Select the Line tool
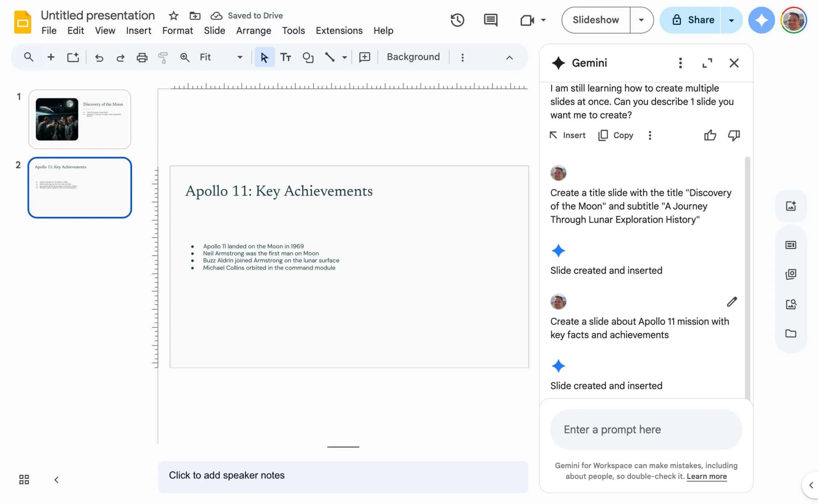This screenshot has height=504, width=818. point(330,57)
